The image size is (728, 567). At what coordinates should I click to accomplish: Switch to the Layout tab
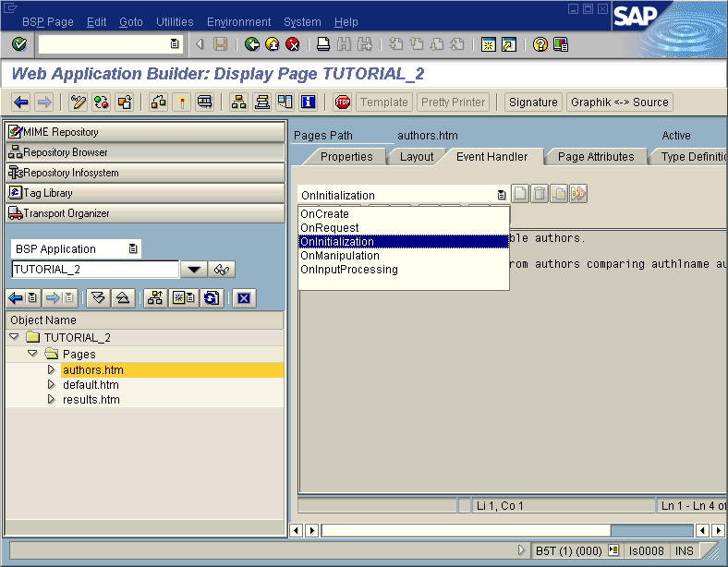pos(417,157)
